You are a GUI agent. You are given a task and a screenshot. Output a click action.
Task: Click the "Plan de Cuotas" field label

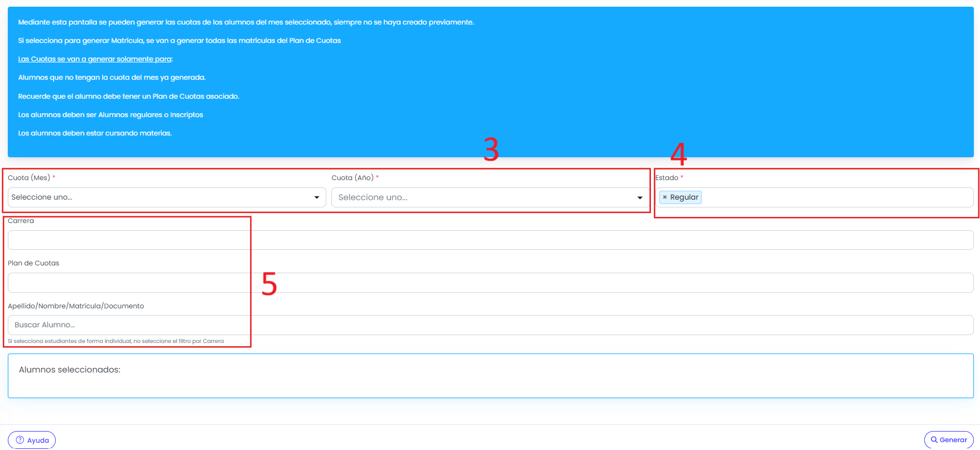[x=33, y=263]
